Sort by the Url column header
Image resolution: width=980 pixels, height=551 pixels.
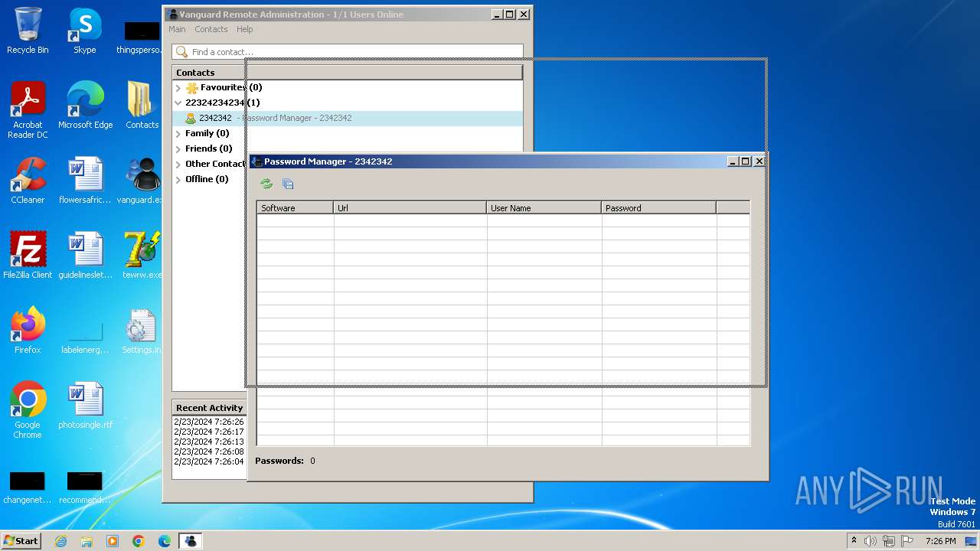tap(410, 208)
